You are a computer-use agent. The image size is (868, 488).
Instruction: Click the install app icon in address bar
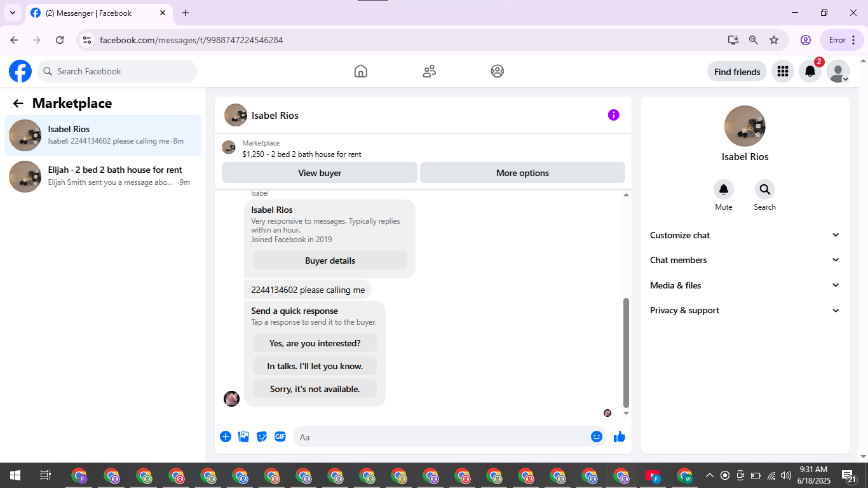[733, 40]
